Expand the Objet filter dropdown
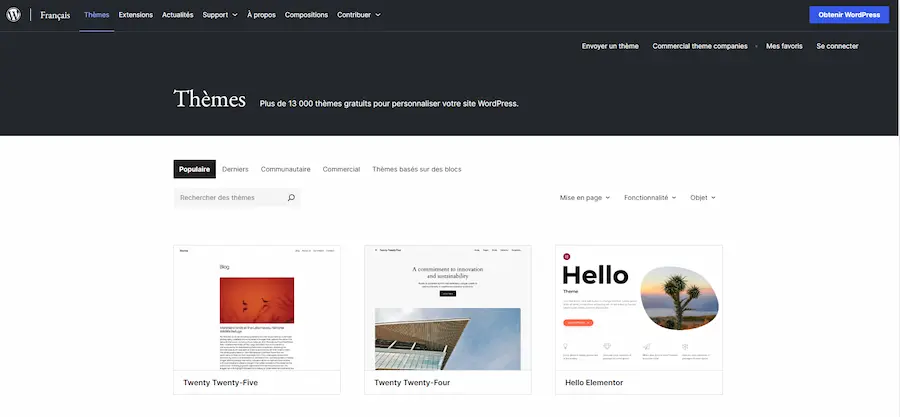The image size is (900, 417). tap(703, 198)
